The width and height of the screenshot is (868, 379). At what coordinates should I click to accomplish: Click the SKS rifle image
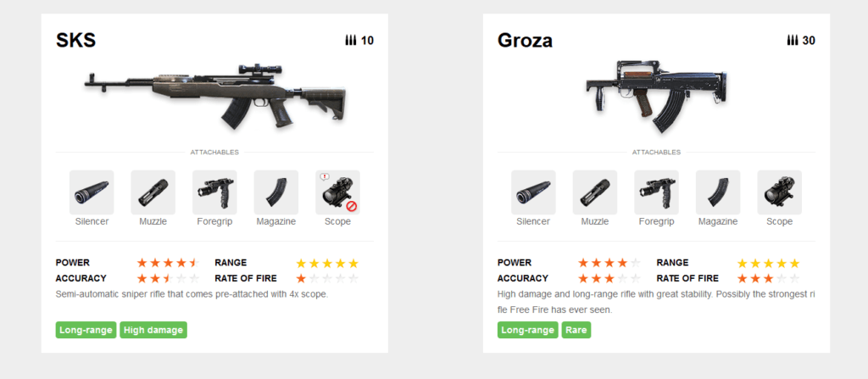tap(214, 93)
